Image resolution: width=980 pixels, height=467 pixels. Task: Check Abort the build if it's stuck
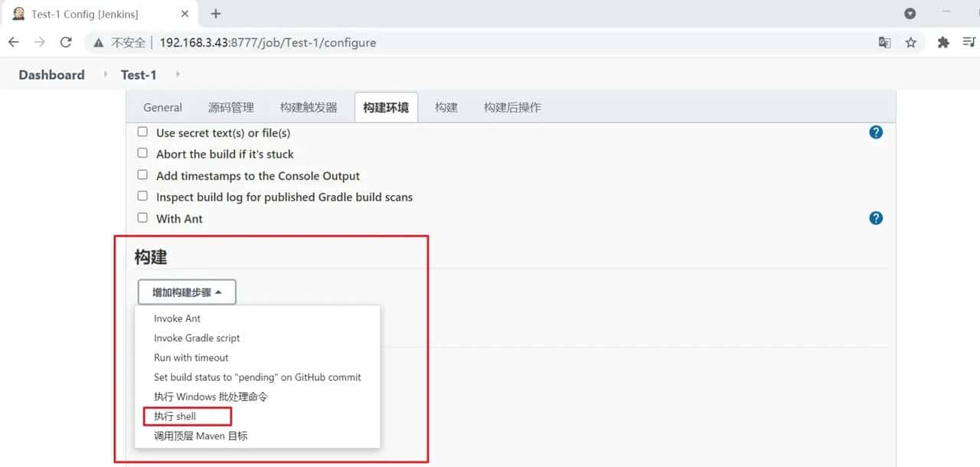click(142, 153)
